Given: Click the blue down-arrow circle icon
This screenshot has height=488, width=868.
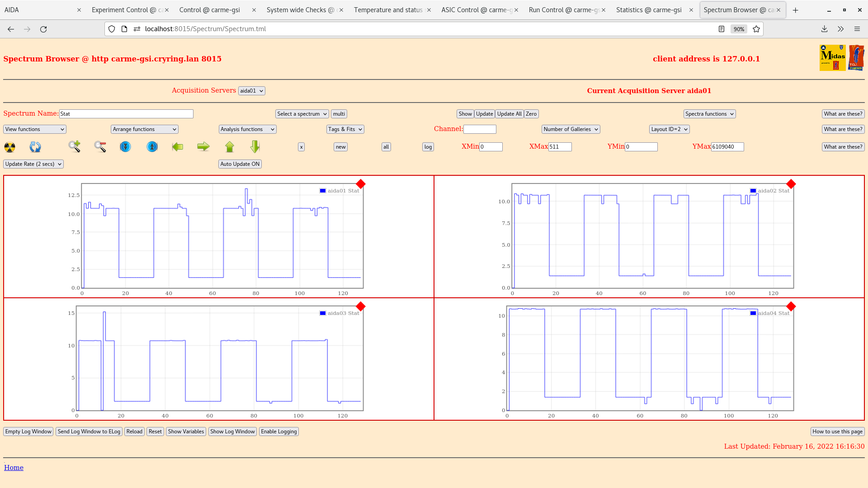Looking at the screenshot, I should click(125, 147).
